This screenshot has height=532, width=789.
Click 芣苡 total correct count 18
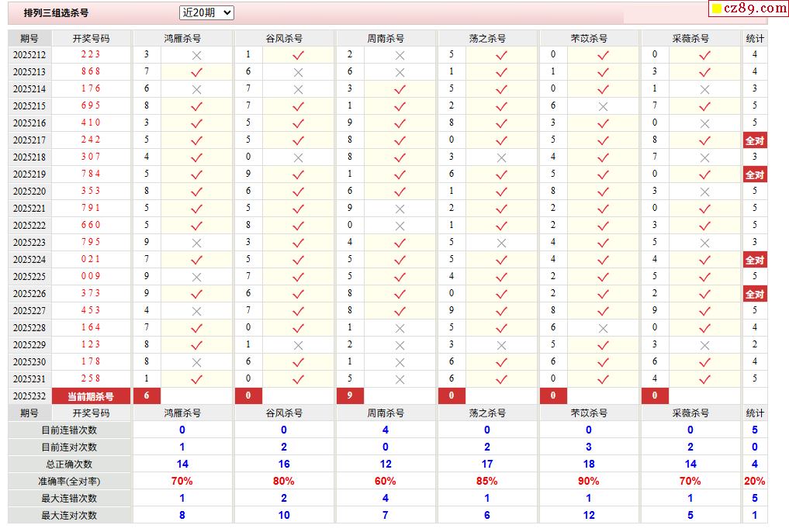click(x=589, y=464)
